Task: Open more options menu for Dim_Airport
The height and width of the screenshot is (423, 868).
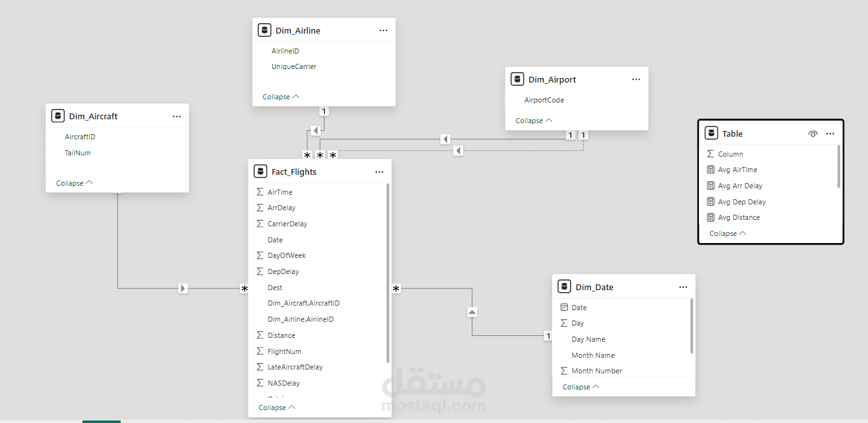Action: tap(636, 79)
